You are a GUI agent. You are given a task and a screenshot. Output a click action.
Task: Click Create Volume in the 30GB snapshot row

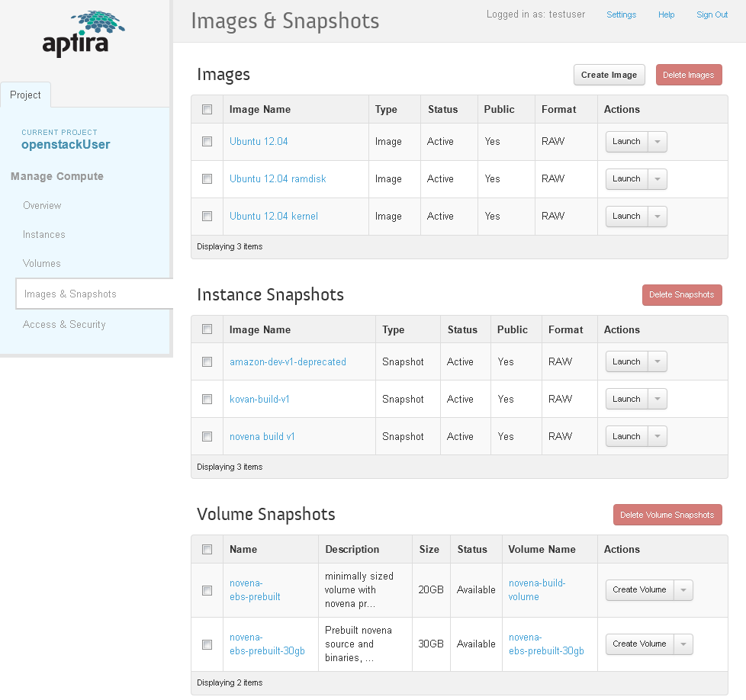[x=639, y=644]
